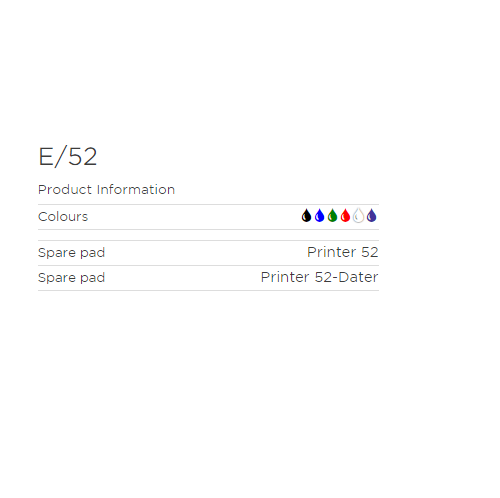
Task: Click the E/52 product title
Action: [x=68, y=156]
